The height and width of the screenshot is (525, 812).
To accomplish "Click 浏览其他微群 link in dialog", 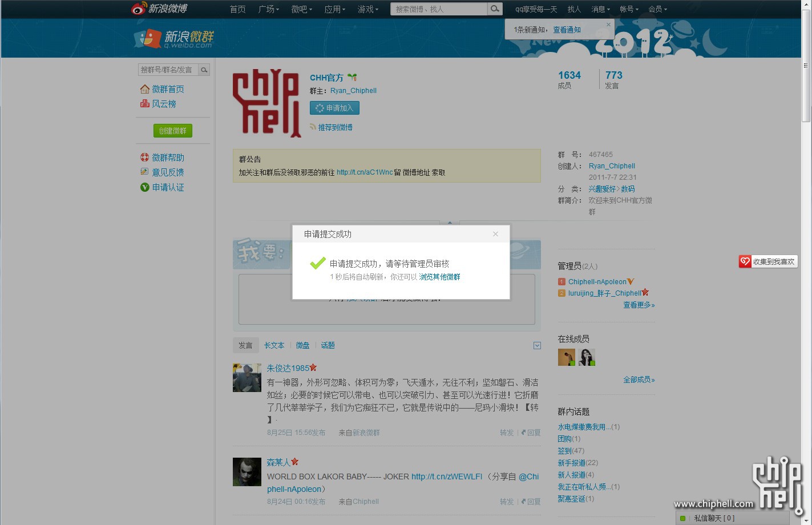I will (x=439, y=277).
